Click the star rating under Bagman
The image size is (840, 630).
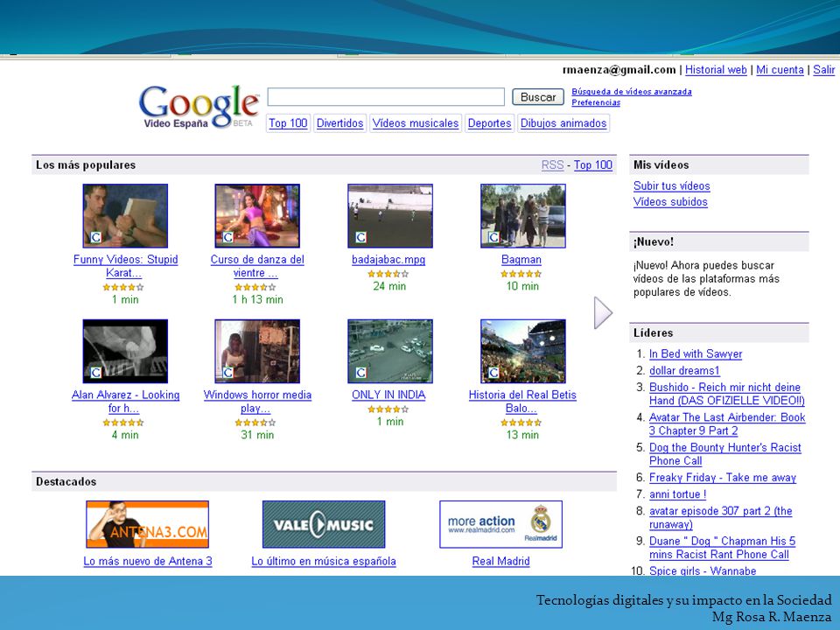[x=521, y=274]
